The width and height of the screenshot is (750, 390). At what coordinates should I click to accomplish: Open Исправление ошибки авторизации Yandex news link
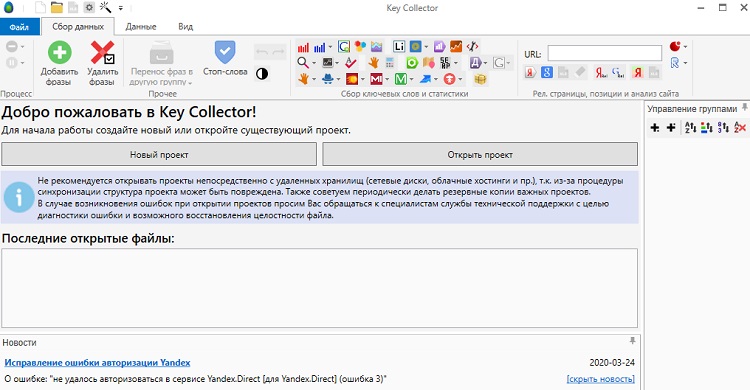(97, 362)
